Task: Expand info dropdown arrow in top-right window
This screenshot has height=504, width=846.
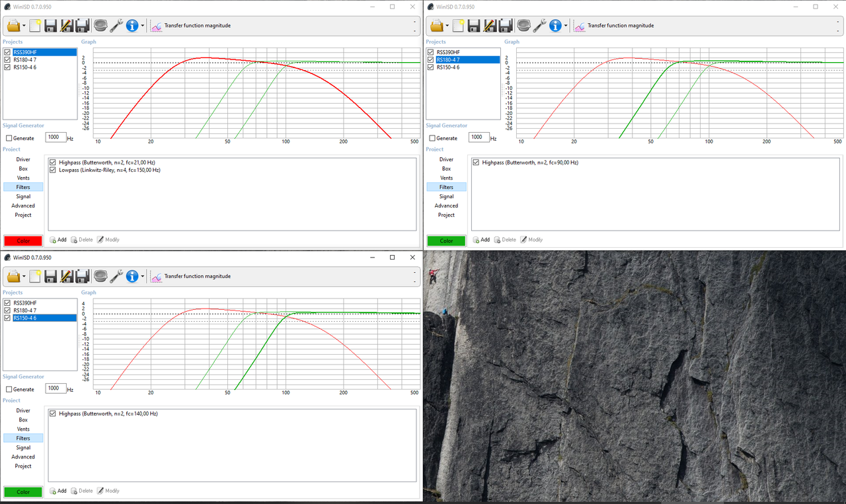Action: click(x=566, y=26)
